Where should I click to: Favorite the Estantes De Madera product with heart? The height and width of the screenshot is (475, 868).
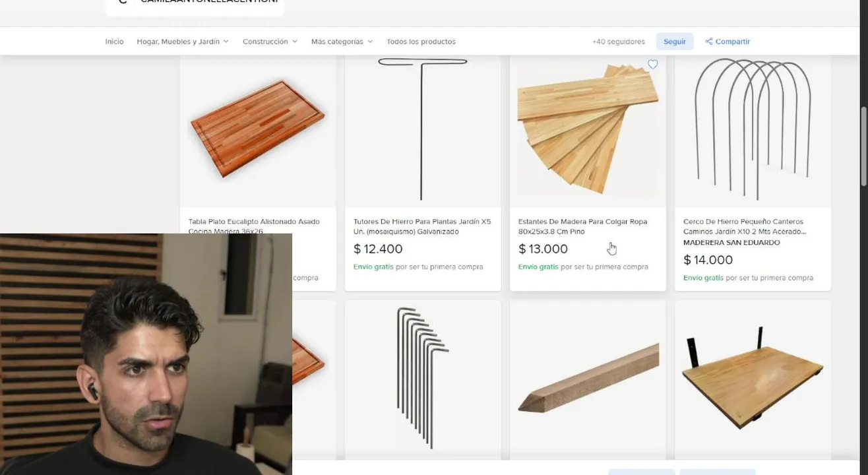[x=652, y=64]
